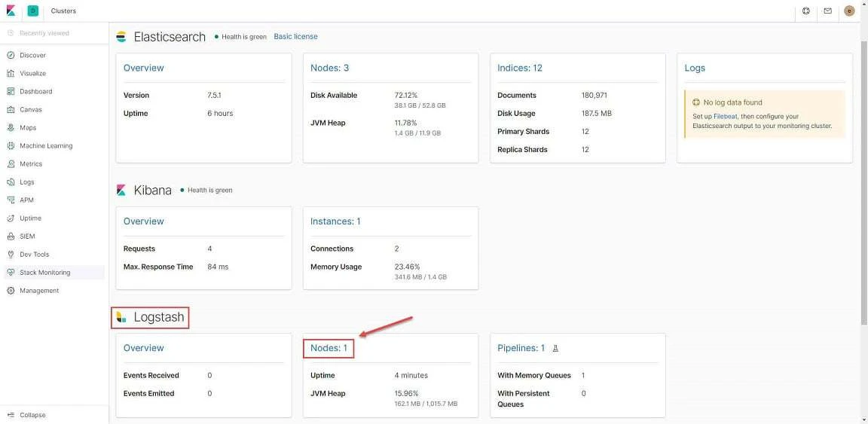Image resolution: width=868 pixels, height=424 pixels.
Task: Click the Kibana logo in header
Action: click(x=11, y=11)
